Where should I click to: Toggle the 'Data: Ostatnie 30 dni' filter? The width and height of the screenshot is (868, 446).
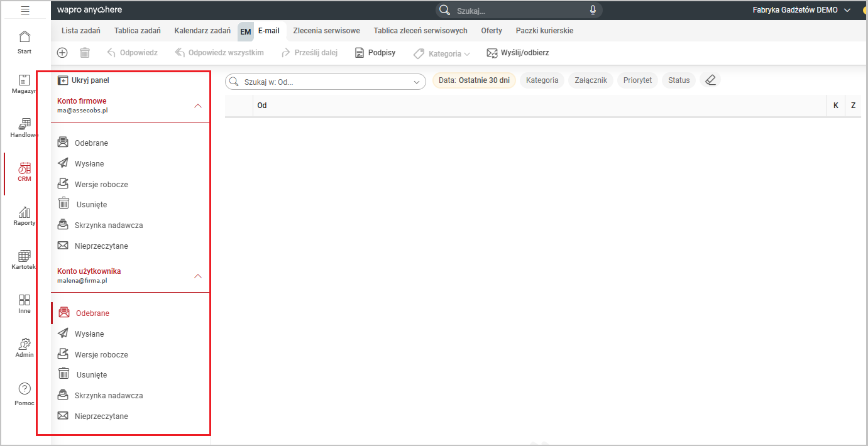click(474, 80)
